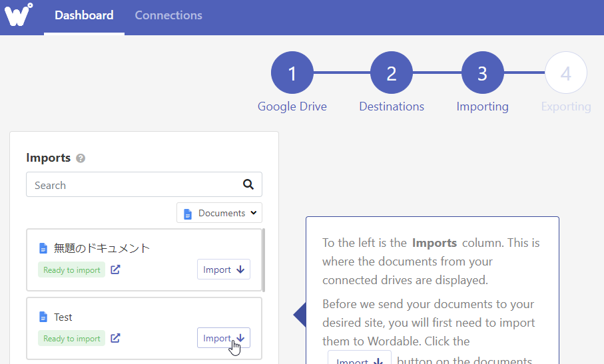604x364 pixels.
Task: Click the document icon next to 無題のドキュメント
Action: [43, 248]
